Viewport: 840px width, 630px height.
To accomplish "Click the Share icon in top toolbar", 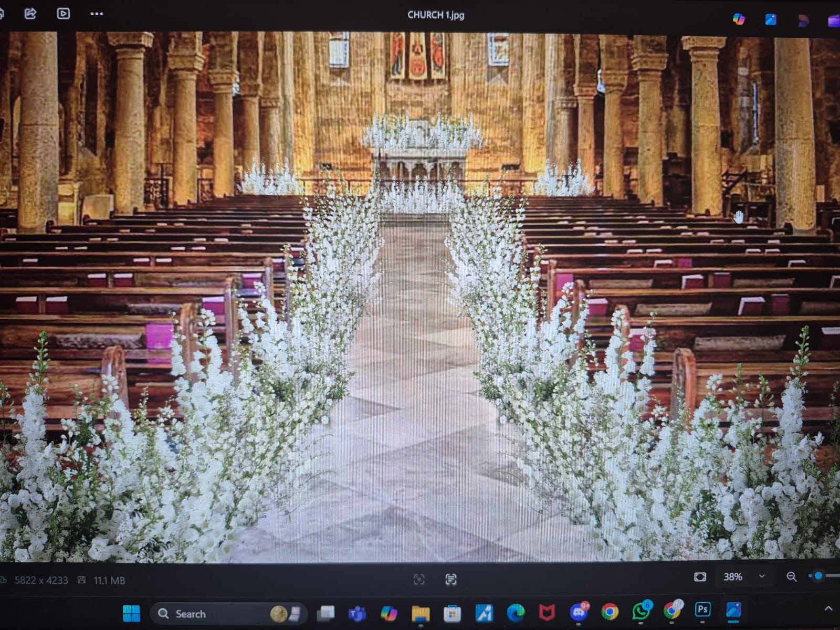I will coord(30,14).
